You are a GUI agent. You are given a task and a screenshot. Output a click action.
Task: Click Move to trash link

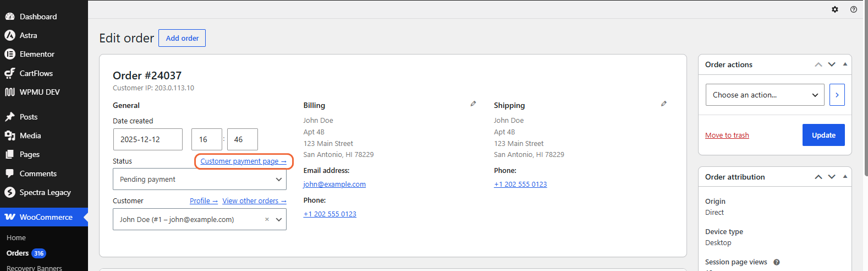[x=727, y=135]
